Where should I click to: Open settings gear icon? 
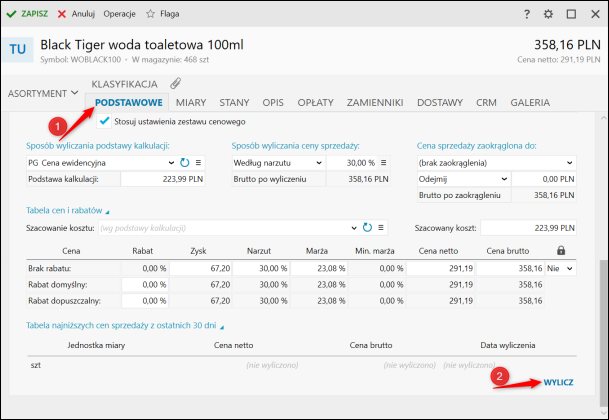(548, 14)
